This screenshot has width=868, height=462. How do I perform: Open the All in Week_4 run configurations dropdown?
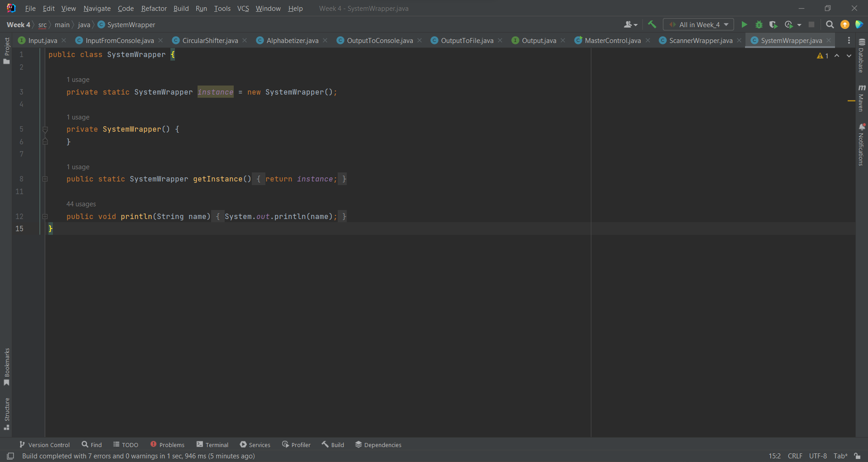(698, 24)
